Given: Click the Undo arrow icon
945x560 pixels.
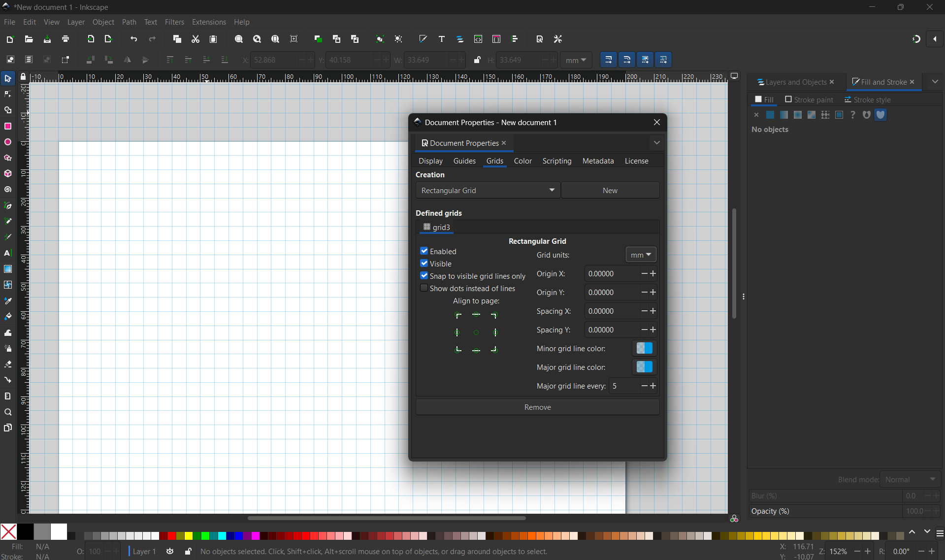Looking at the screenshot, I should click(133, 39).
